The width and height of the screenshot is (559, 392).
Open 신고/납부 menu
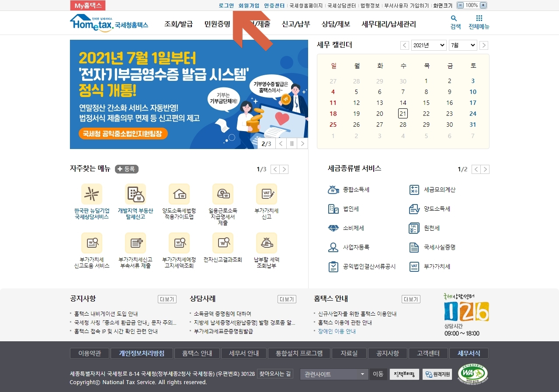[296, 24]
